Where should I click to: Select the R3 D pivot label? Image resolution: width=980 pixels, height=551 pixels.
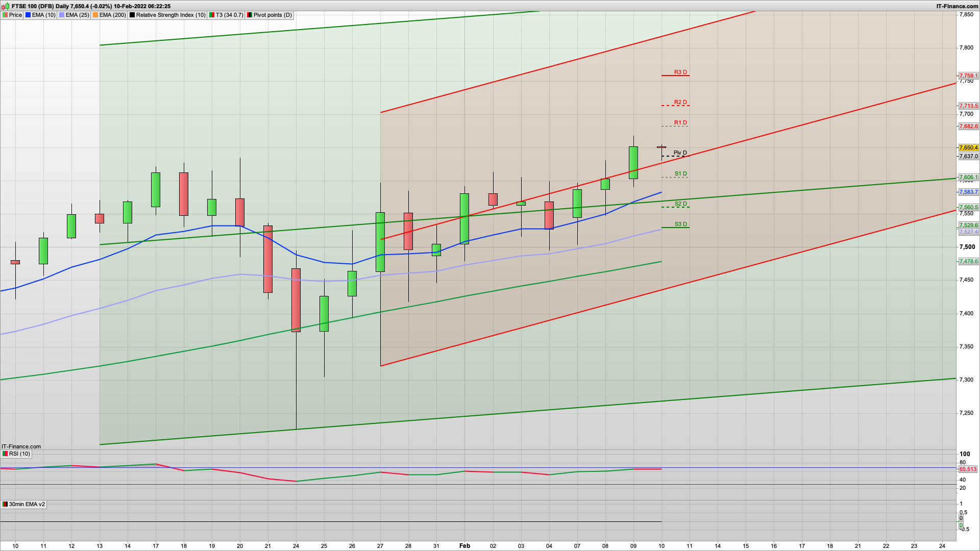coord(680,72)
